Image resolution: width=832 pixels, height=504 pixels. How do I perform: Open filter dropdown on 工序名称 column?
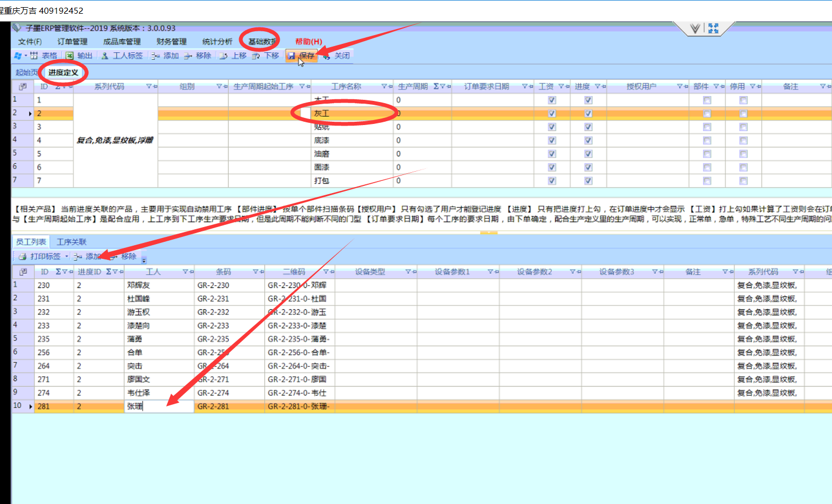(384, 87)
